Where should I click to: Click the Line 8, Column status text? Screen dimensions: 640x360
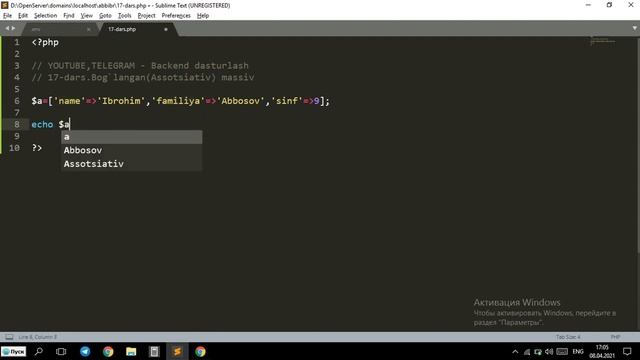click(38, 337)
